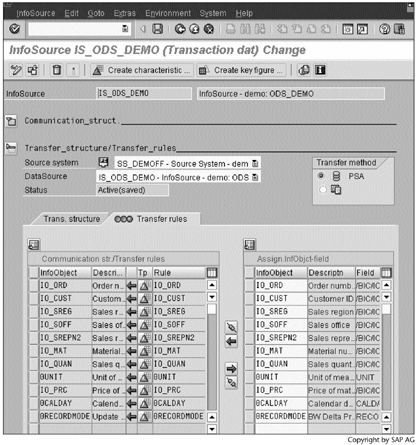
Task: Click the Source system icon
Action: pos(104,162)
